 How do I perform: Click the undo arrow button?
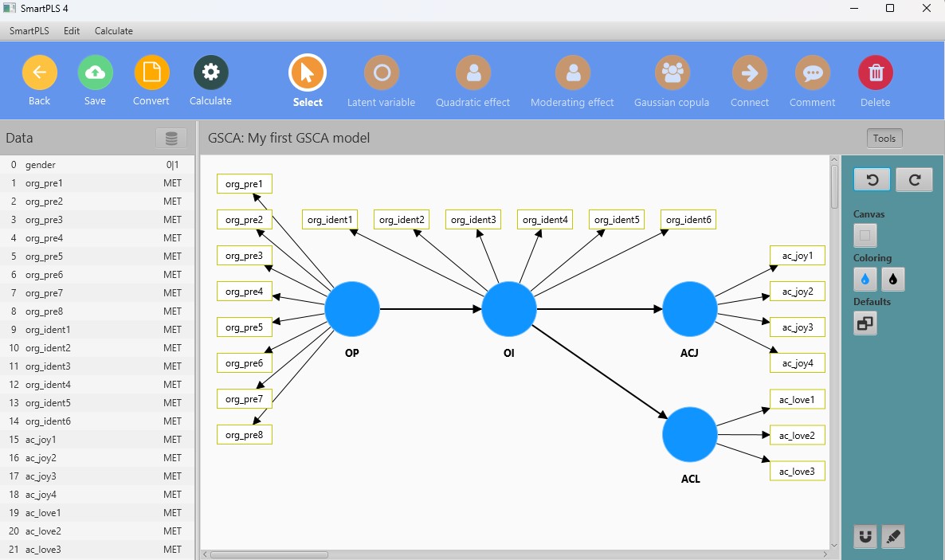872,180
